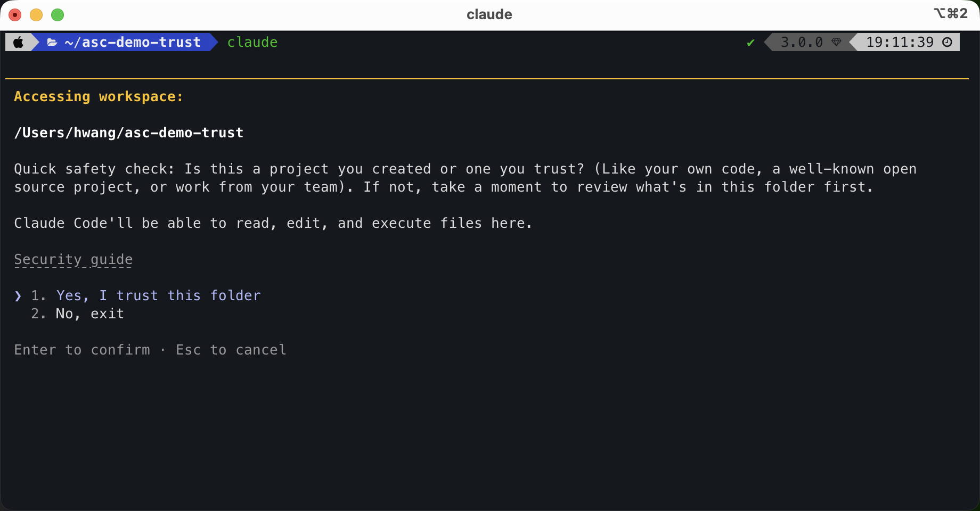Click the Option-Command-2 shortcut indicator
This screenshot has height=511, width=980.
click(x=951, y=13)
